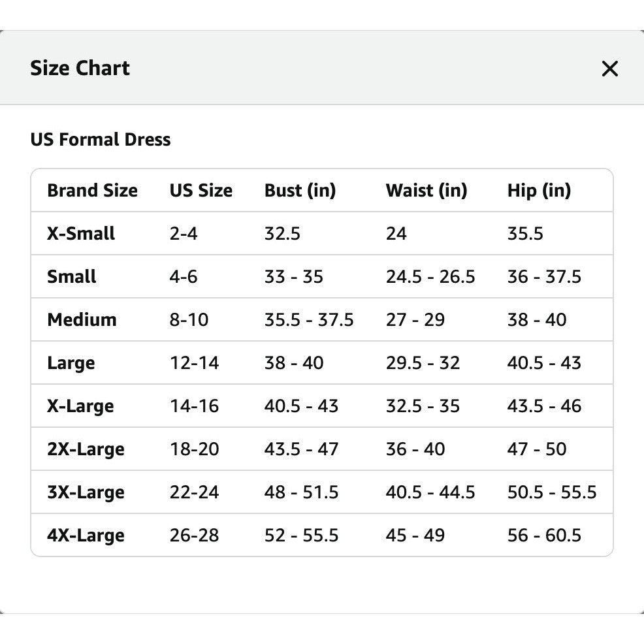
Task: Click US size '12-14' cell
Action: (x=194, y=363)
